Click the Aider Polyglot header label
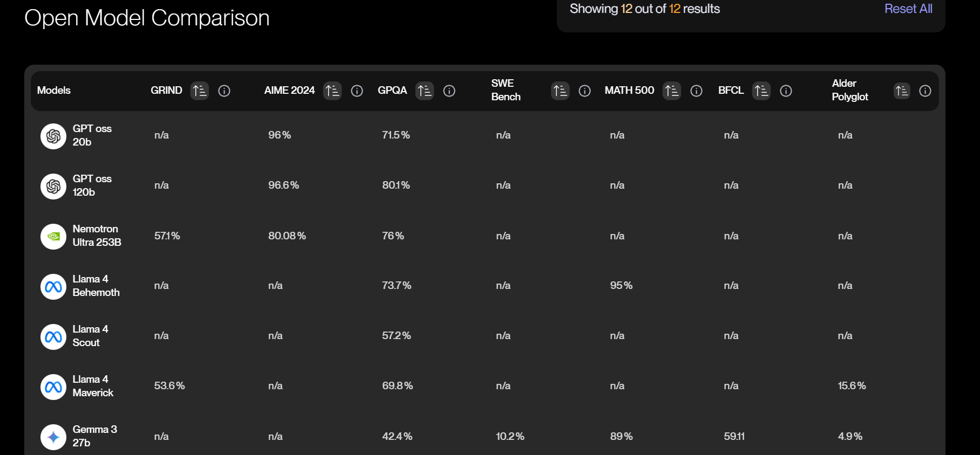The width and height of the screenshot is (980, 455). click(850, 90)
